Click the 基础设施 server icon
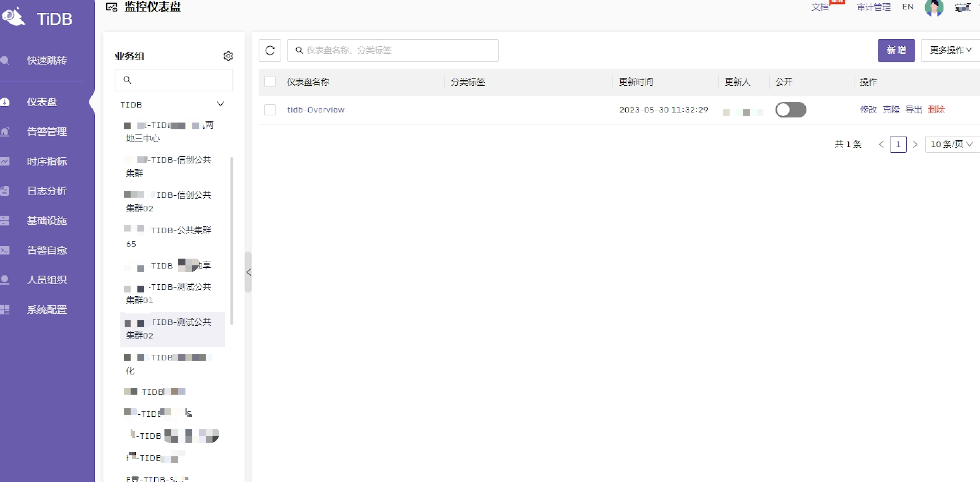Image resolution: width=980 pixels, height=482 pixels. coord(5,221)
